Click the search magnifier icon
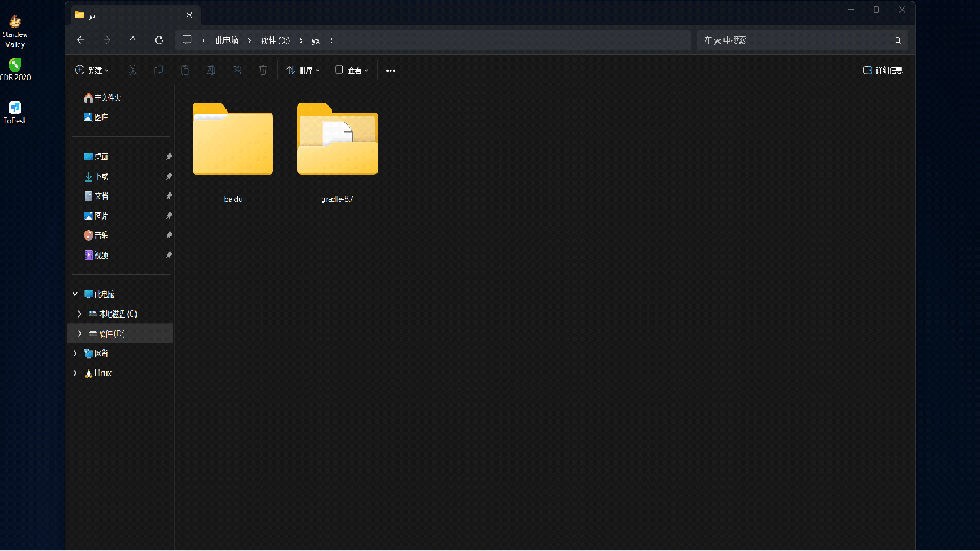This screenshot has width=980, height=551. point(898,41)
